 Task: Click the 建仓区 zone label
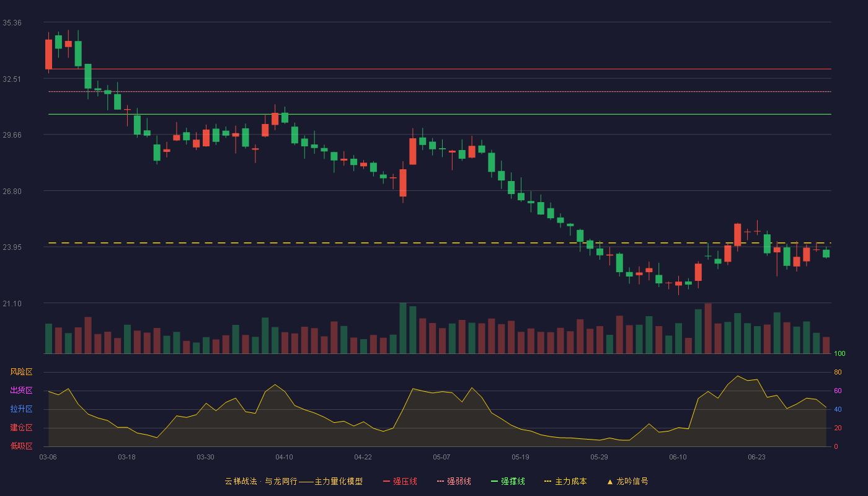point(21,428)
